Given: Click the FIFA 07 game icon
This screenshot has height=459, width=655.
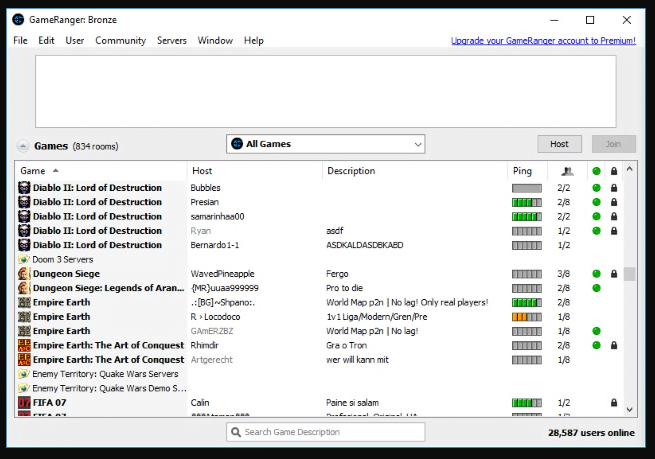Looking at the screenshot, I should (23, 402).
